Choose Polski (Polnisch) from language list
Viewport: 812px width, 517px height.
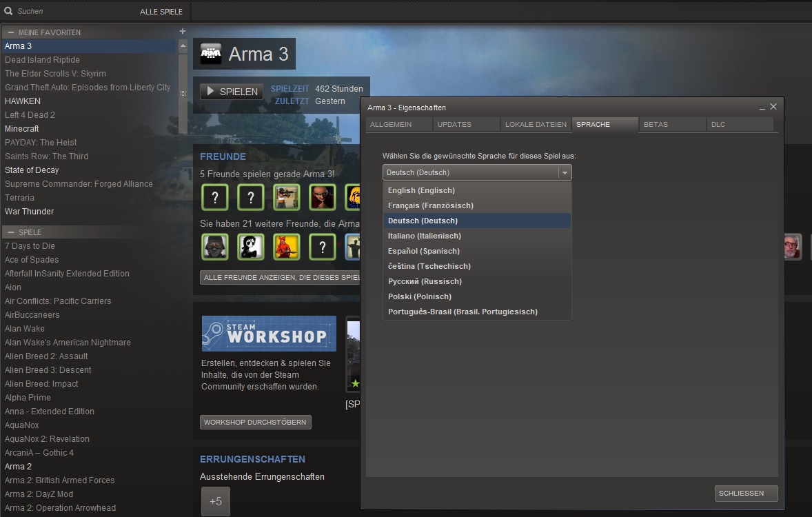pyautogui.click(x=477, y=296)
